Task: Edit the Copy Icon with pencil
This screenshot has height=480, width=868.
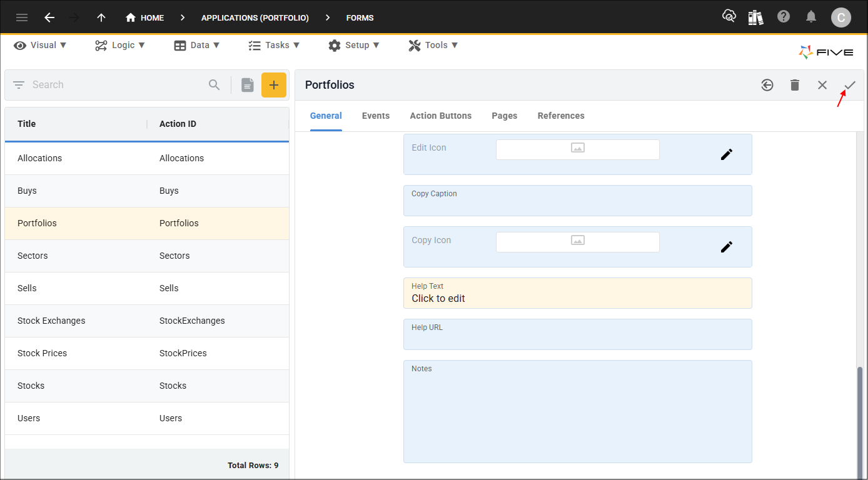Action: click(x=726, y=247)
